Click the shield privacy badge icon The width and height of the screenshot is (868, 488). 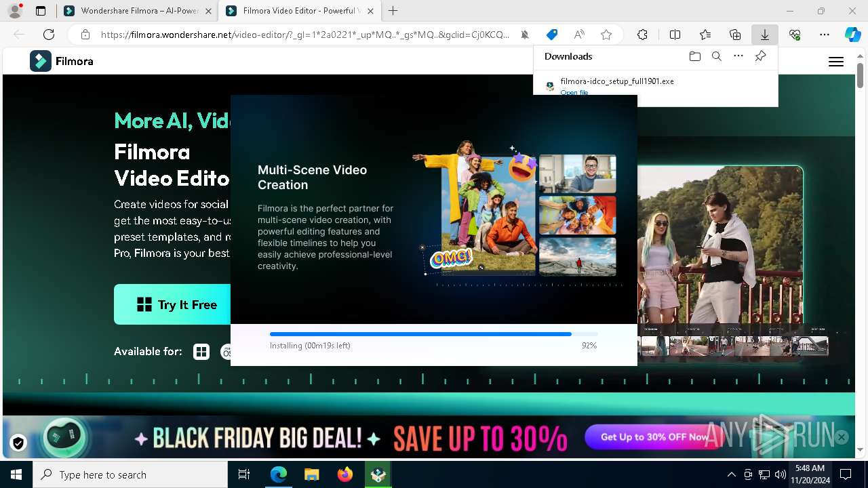point(18,443)
